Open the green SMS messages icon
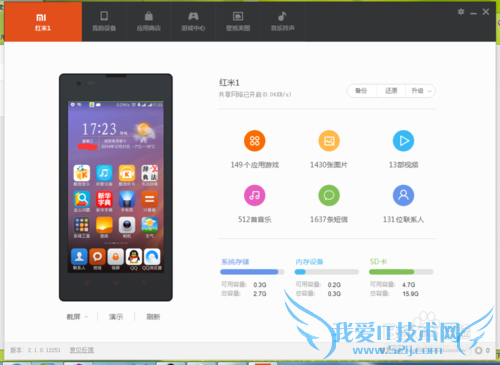Image resolution: width=500 pixels, height=365 pixels. coord(329,195)
